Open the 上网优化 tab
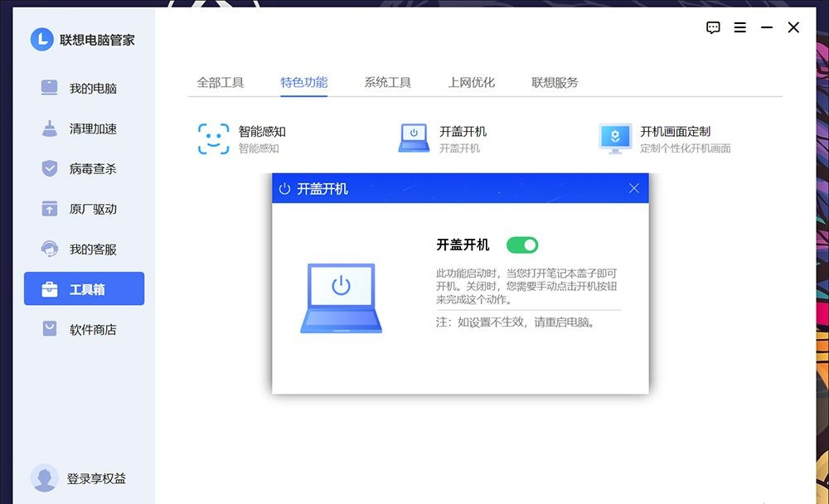The image size is (829, 504). coord(471,83)
